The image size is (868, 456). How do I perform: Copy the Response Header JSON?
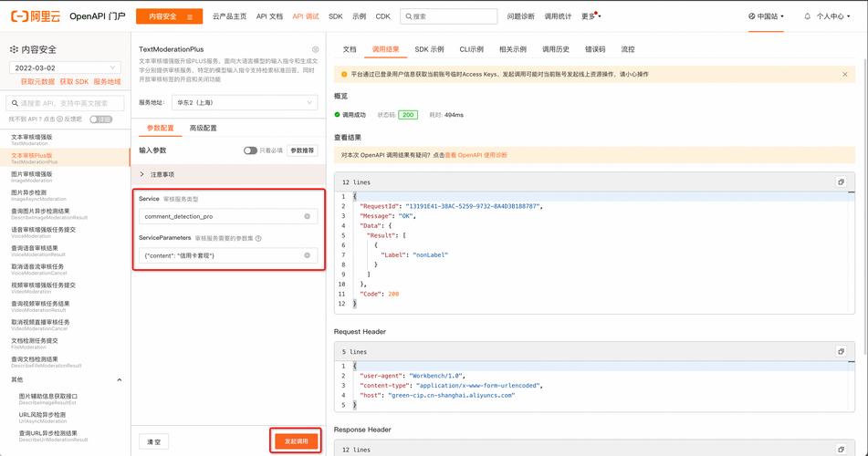(841, 450)
